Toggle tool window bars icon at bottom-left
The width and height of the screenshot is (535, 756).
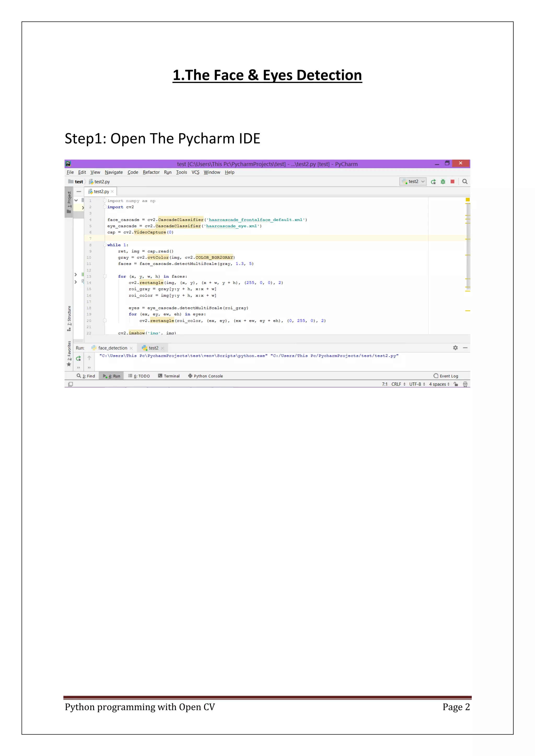[71, 384]
